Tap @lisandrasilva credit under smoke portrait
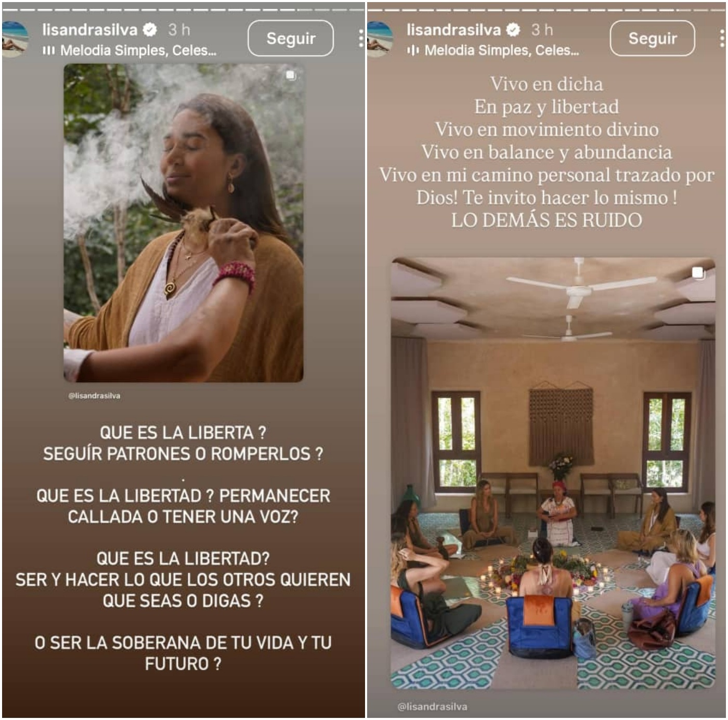 pos(94,396)
